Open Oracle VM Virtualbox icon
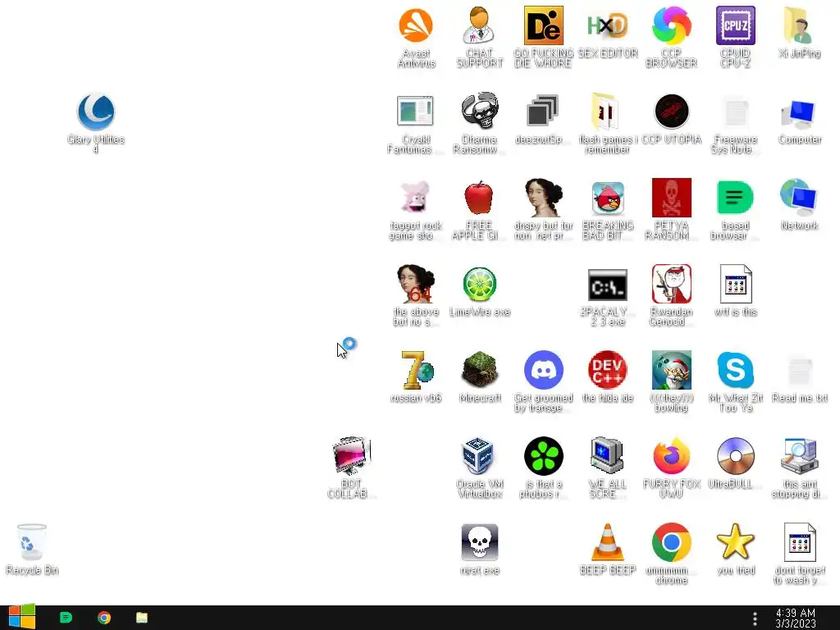The height and width of the screenshot is (630, 840). (x=477, y=456)
